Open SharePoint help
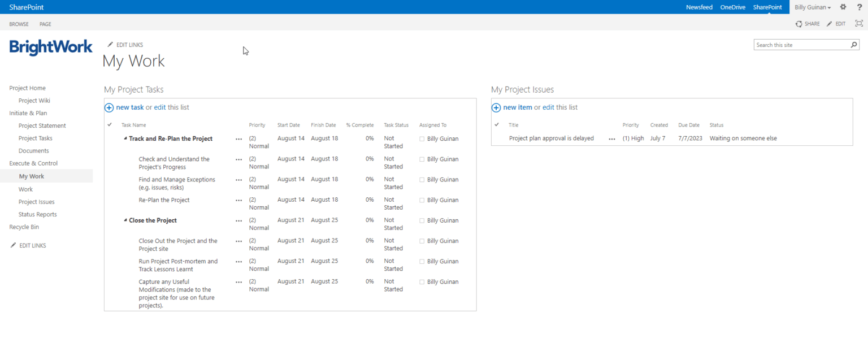 tap(860, 7)
